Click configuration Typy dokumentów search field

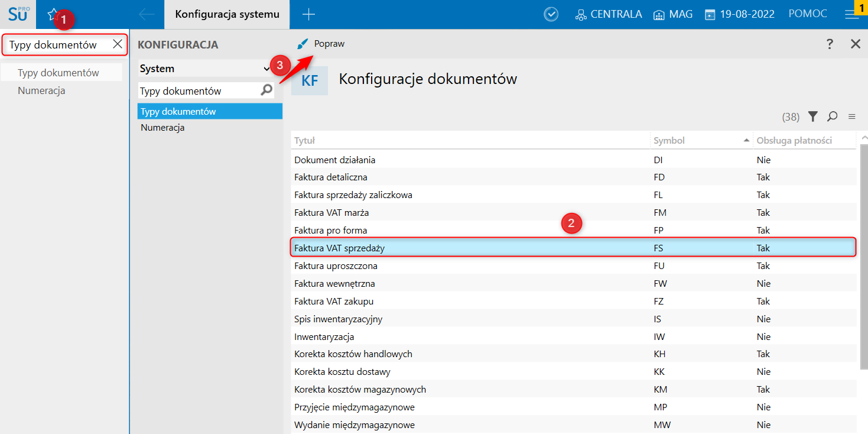point(199,90)
